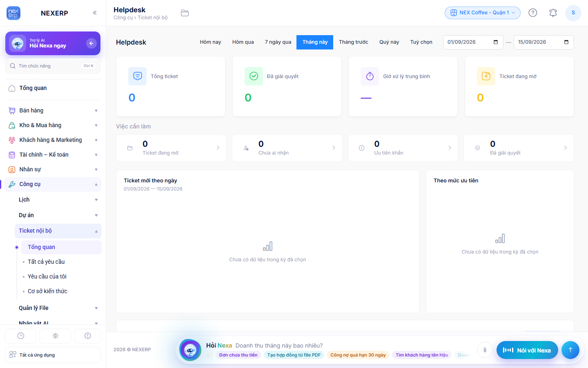
Task: Open start date calendar picker icon
Action: pos(496,42)
